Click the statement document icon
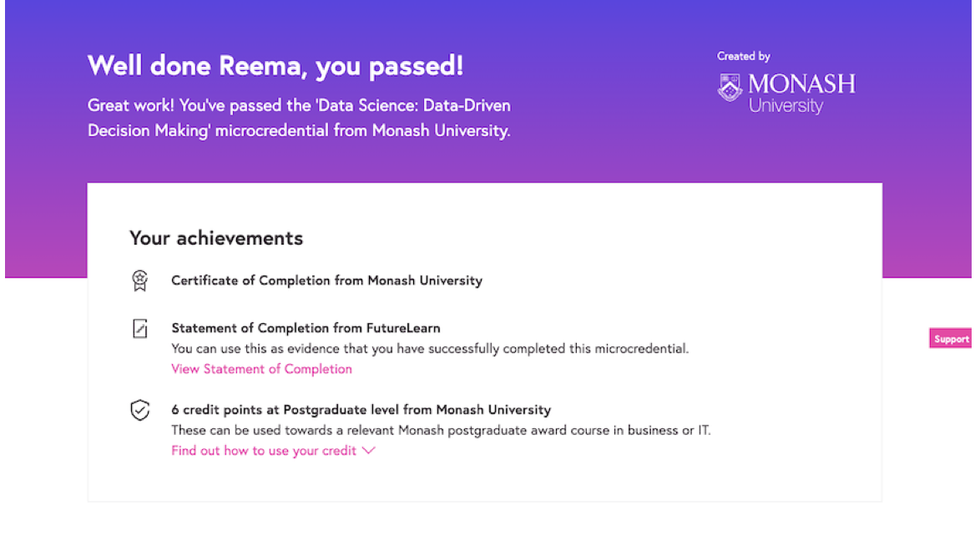The width and height of the screenshot is (980, 541). coord(140,329)
